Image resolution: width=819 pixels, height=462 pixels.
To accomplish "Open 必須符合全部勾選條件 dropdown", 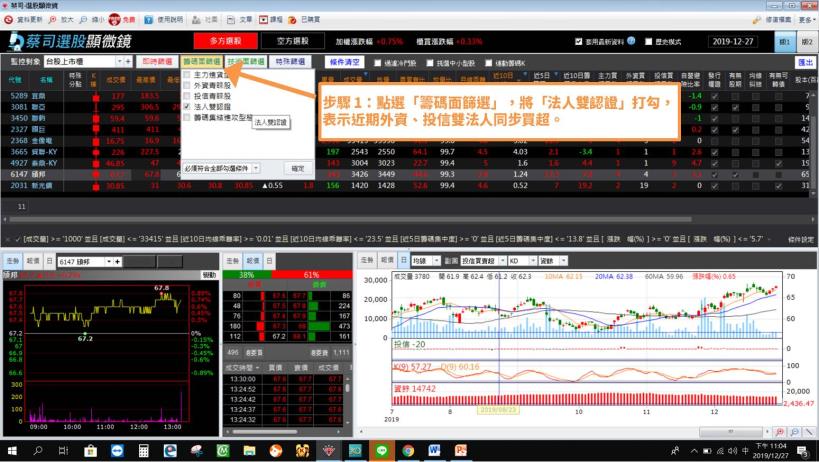I will [x=256, y=169].
